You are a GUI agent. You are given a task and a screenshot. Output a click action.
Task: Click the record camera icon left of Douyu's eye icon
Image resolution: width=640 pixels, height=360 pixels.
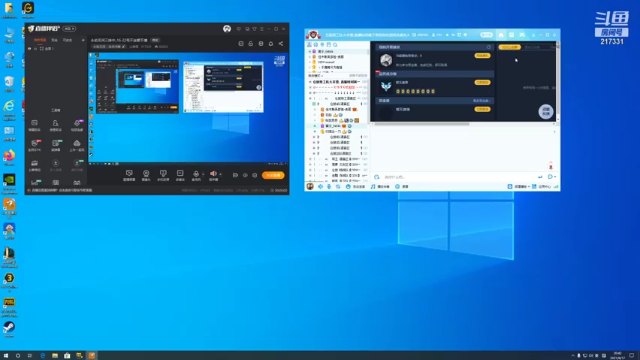pyautogui.click(x=235, y=175)
